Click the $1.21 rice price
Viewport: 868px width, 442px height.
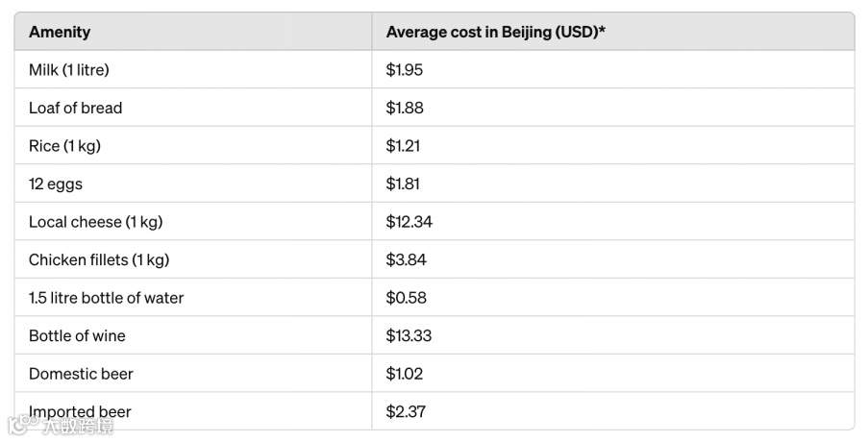403,146
